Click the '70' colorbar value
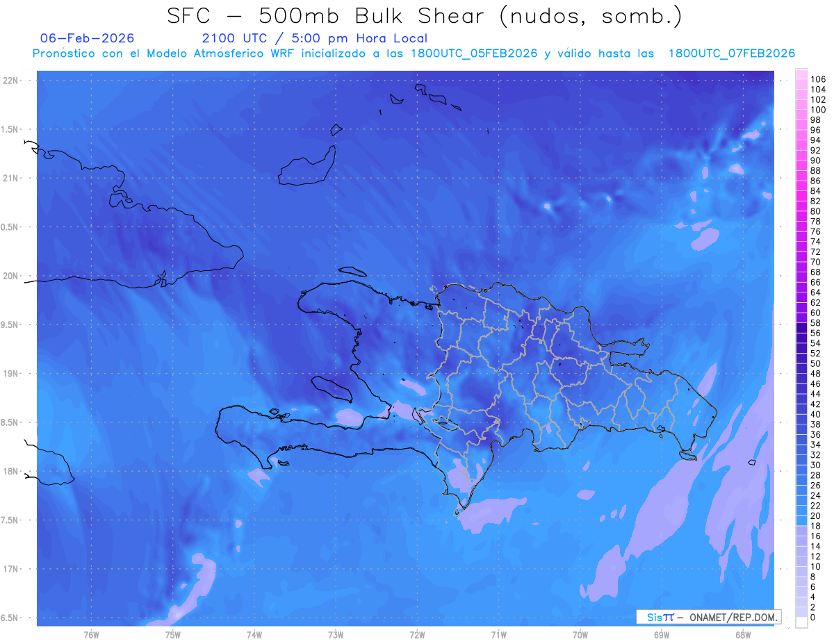The width and height of the screenshot is (834, 644). pos(816,262)
